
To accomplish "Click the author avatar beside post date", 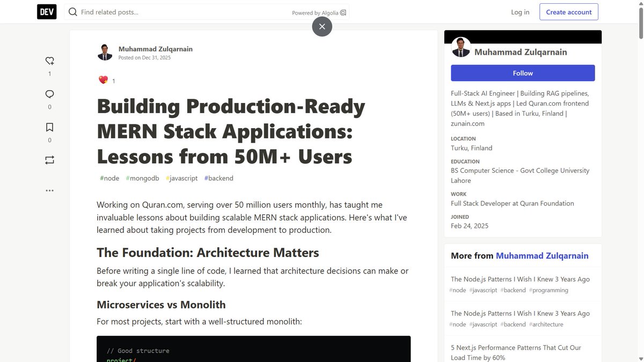I will click(x=105, y=52).
